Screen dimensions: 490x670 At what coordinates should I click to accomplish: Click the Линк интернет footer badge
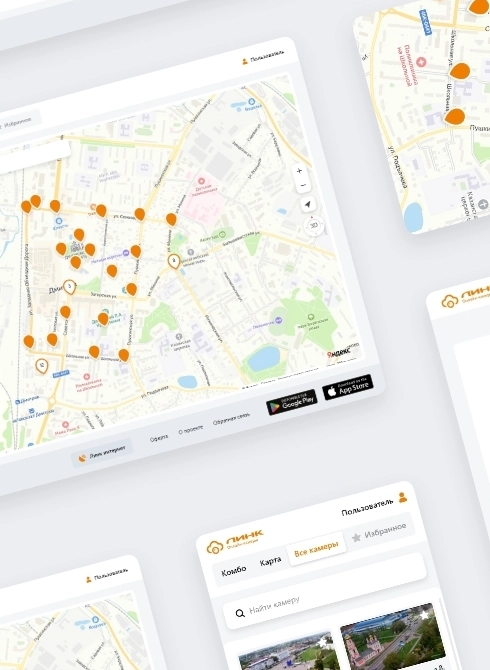102,453
